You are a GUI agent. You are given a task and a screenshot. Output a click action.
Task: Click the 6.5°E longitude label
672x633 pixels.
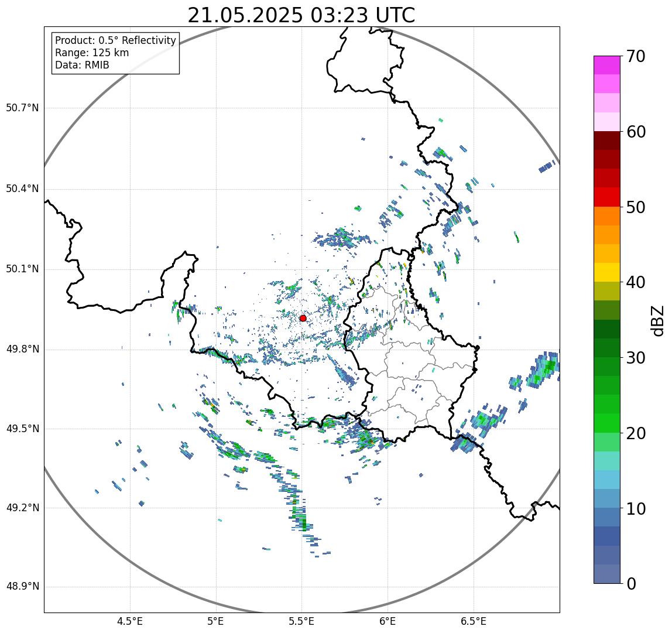coord(474,621)
